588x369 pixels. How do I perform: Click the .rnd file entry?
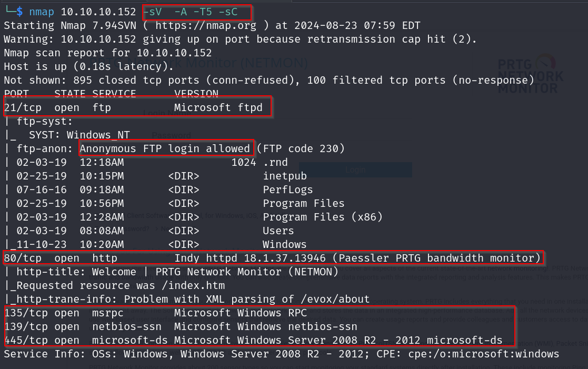pyautogui.click(x=275, y=162)
